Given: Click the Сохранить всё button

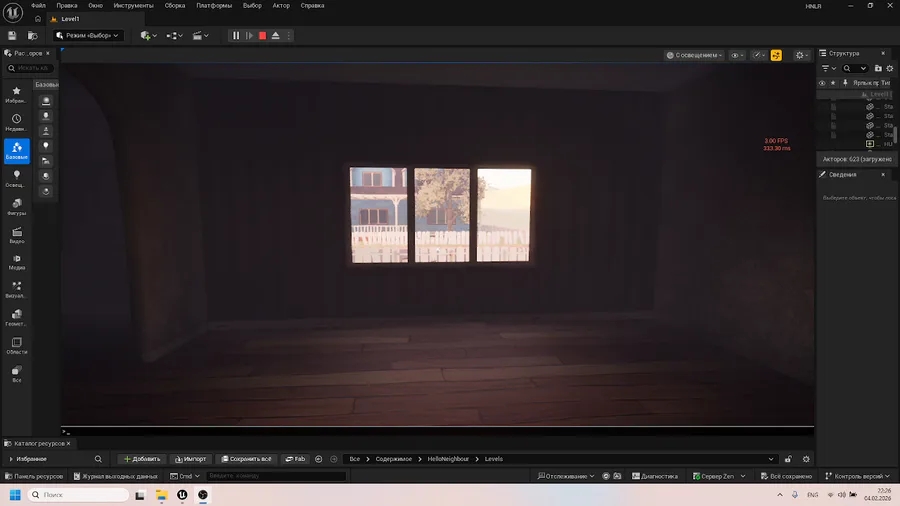Looking at the screenshot, I should pyautogui.click(x=246, y=459).
